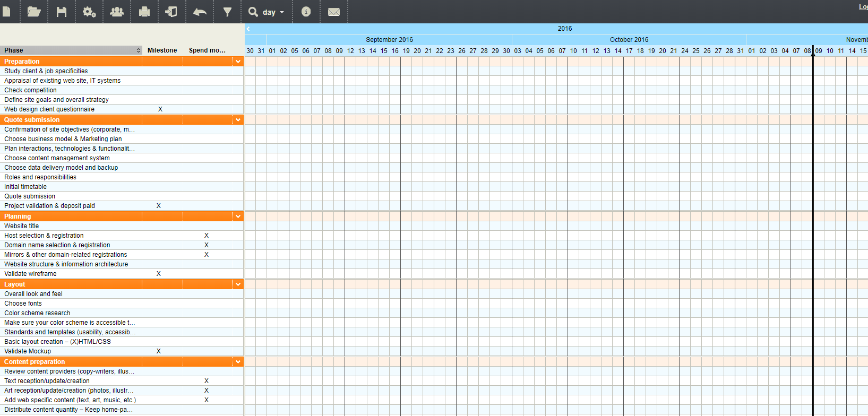Open the resources people icon
Screen dimensions: 868x416
(x=117, y=12)
